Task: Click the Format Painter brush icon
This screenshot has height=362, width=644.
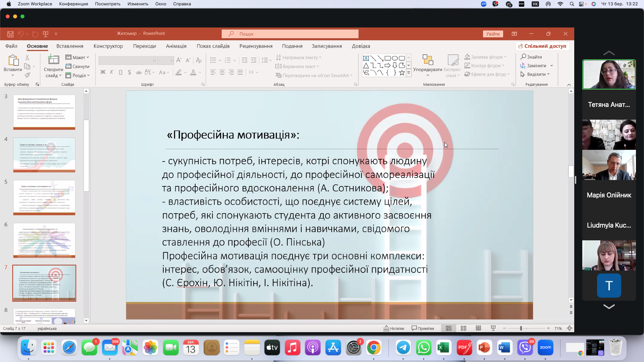Action: click(x=28, y=75)
